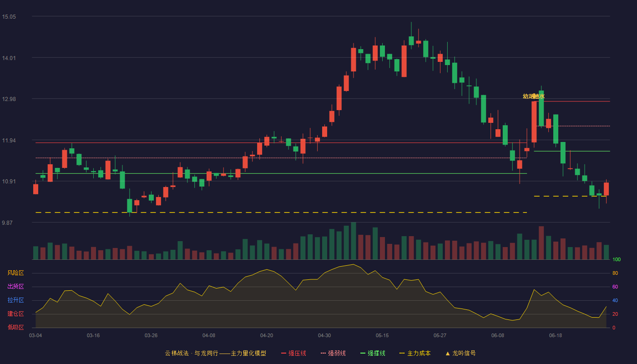The height and width of the screenshot is (364, 637).
Task: Click the 9.87 price axis label
Action: [x=7, y=223]
